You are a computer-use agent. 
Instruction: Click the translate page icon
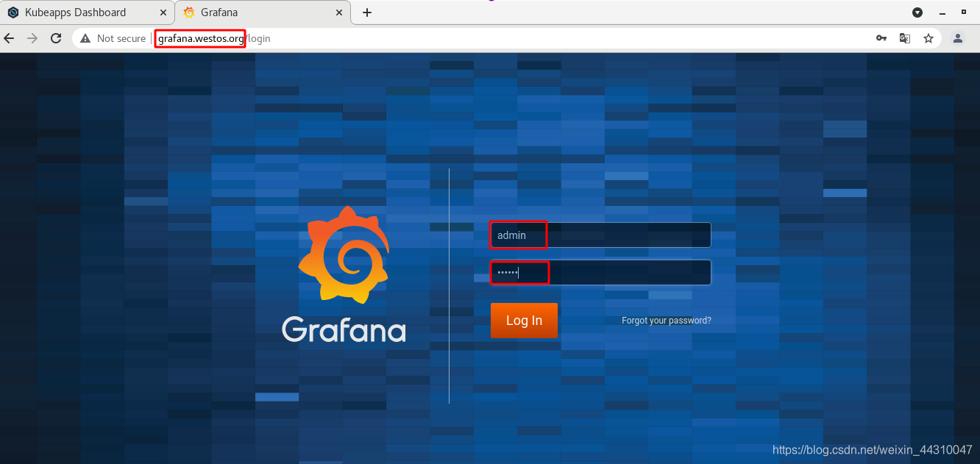[x=905, y=38]
